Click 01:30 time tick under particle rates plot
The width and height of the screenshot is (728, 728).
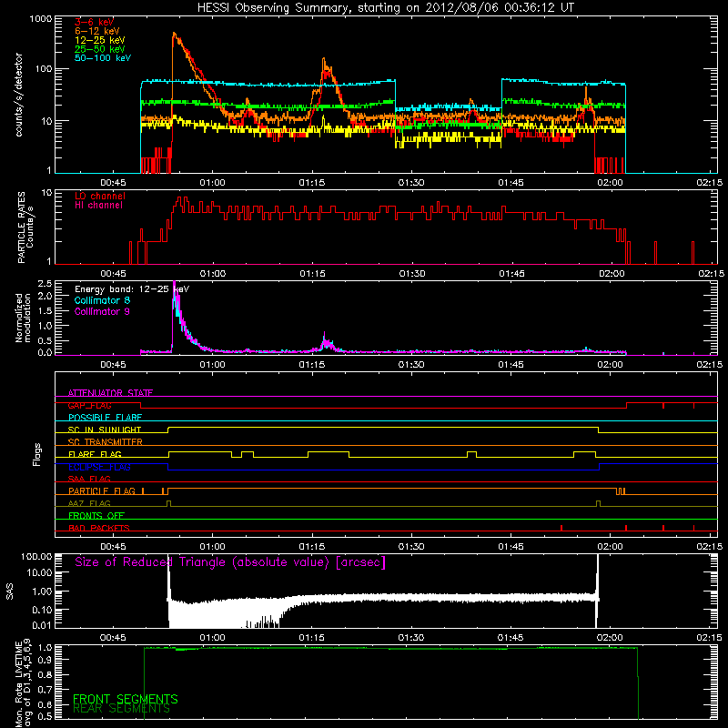tap(412, 274)
